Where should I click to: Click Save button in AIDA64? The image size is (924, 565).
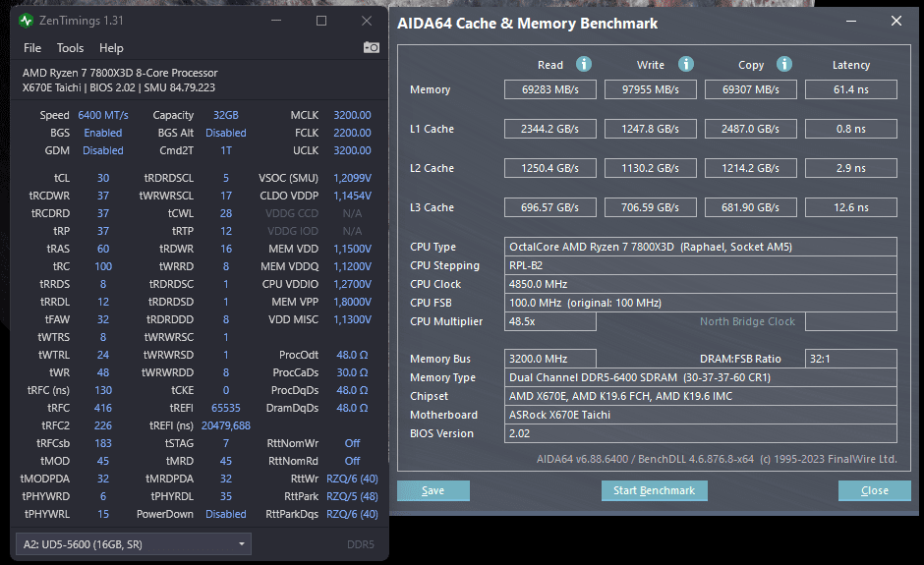click(433, 490)
